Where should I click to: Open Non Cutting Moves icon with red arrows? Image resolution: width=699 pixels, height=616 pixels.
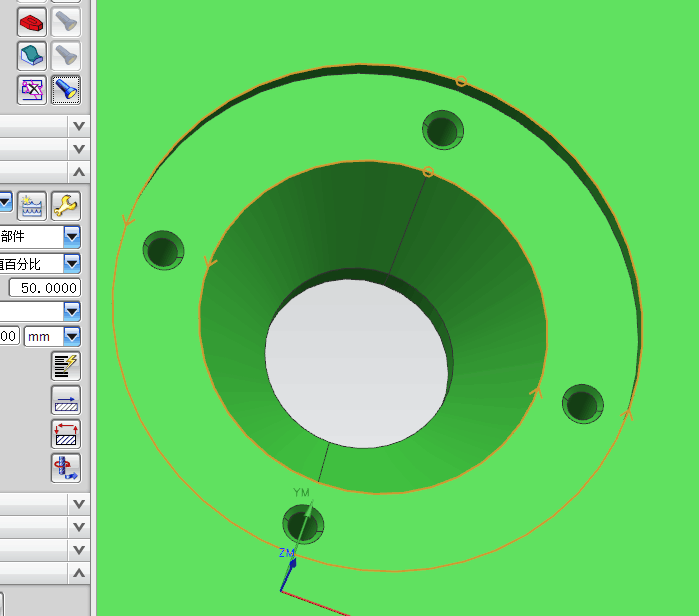coord(66,434)
